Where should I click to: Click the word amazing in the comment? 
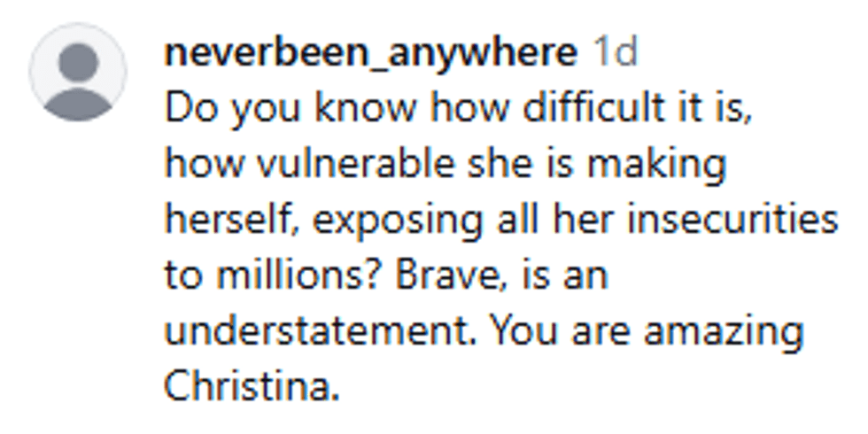(x=724, y=333)
